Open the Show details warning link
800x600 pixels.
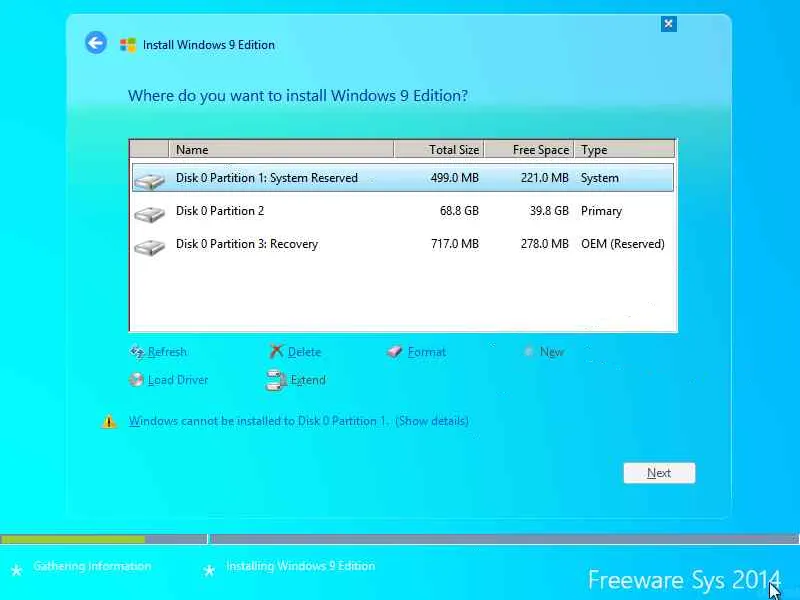[x=432, y=421]
